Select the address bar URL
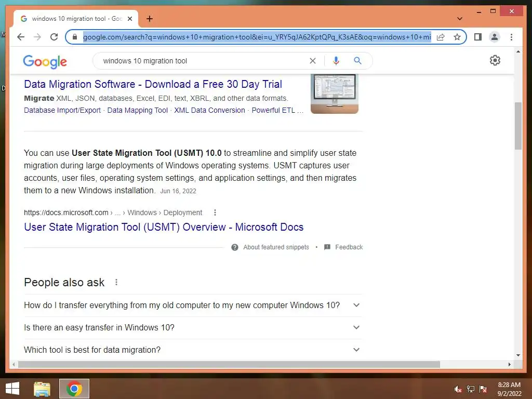This screenshot has width=532, height=399. click(x=257, y=37)
